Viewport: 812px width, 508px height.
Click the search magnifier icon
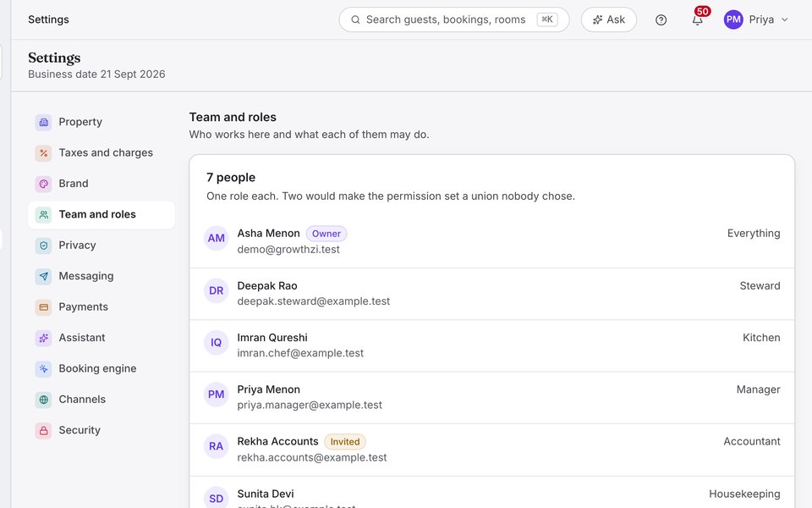coord(355,19)
